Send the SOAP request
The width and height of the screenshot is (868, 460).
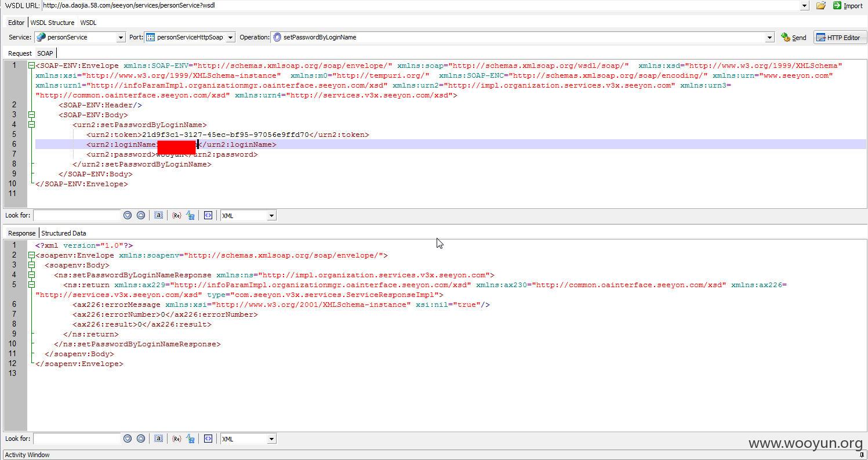pyautogui.click(x=794, y=37)
